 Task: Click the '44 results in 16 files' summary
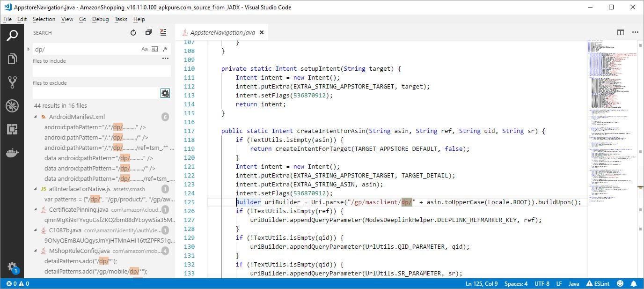pyautogui.click(x=60, y=105)
